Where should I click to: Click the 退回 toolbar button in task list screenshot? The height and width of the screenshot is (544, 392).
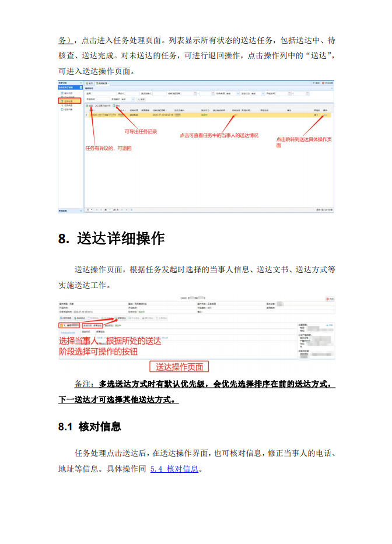(x=89, y=106)
